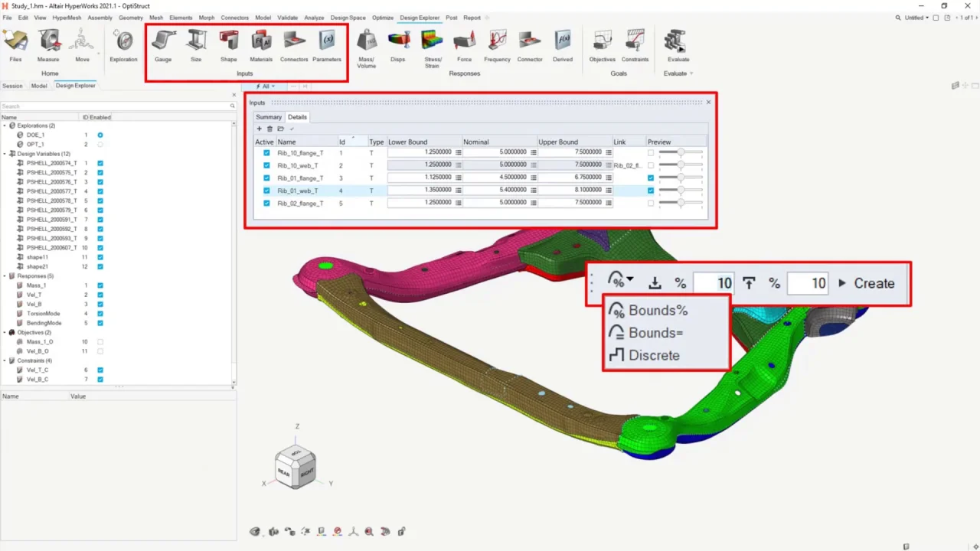The width and height of the screenshot is (980, 551).
Task: Open the bounds mode dropdown arrow
Action: tap(630, 280)
